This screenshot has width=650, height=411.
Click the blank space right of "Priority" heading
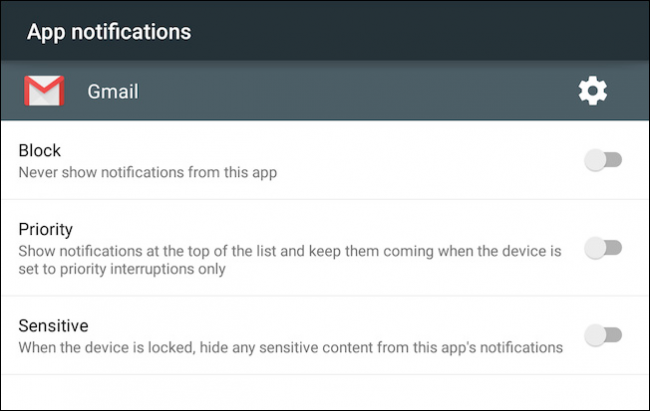click(x=300, y=229)
